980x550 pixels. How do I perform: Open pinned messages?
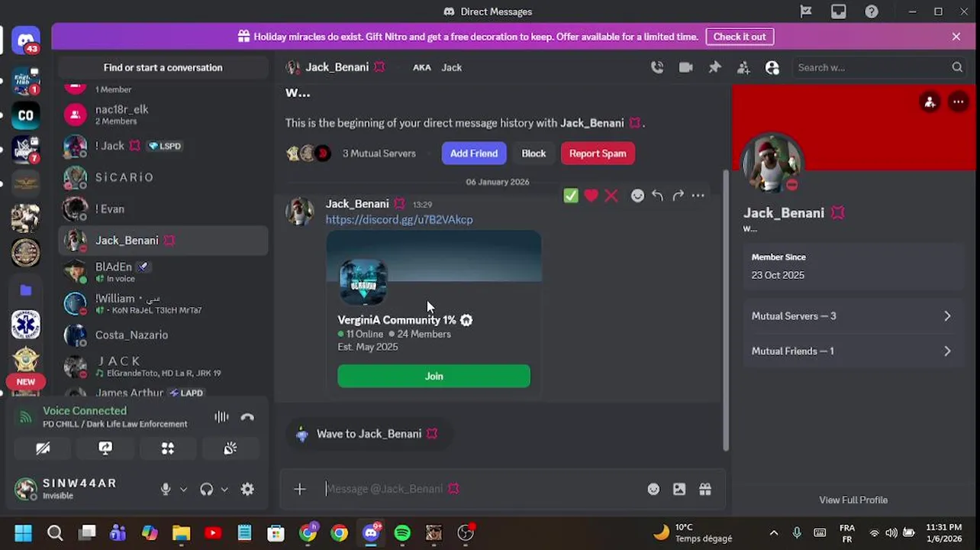714,67
